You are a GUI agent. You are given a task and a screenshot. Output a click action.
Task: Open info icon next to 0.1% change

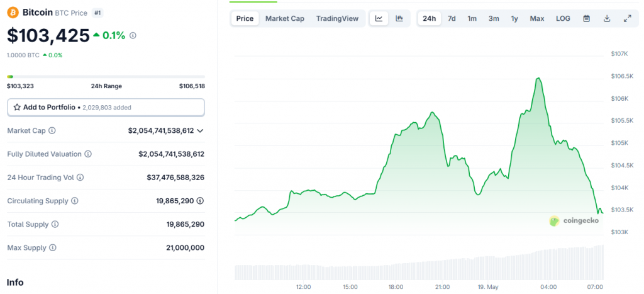[x=133, y=36]
